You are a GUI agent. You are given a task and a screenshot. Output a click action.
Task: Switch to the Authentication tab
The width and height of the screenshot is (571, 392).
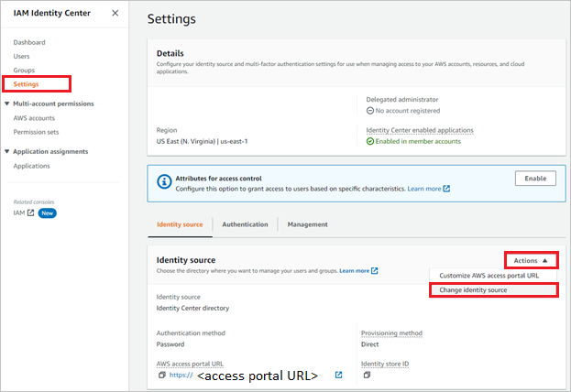pyautogui.click(x=245, y=224)
